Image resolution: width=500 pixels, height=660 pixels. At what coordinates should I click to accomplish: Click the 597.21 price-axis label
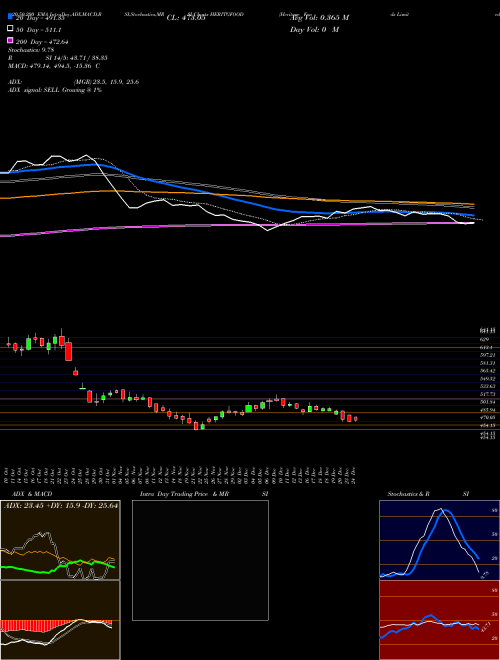487,355
